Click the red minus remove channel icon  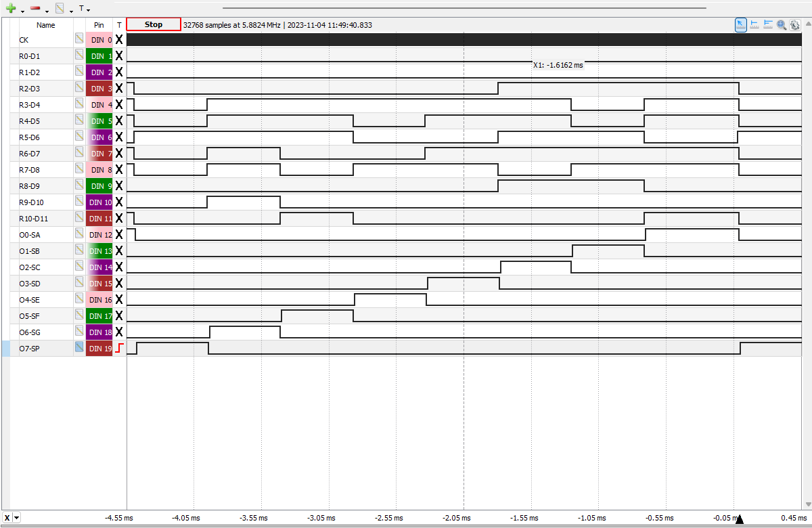click(35, 9)
